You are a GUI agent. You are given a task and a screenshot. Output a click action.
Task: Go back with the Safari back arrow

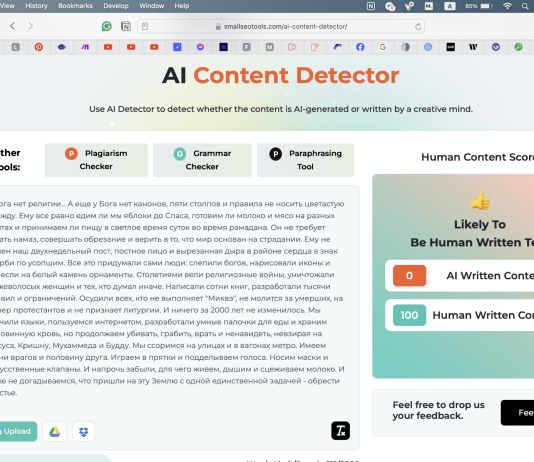[13, 26]
